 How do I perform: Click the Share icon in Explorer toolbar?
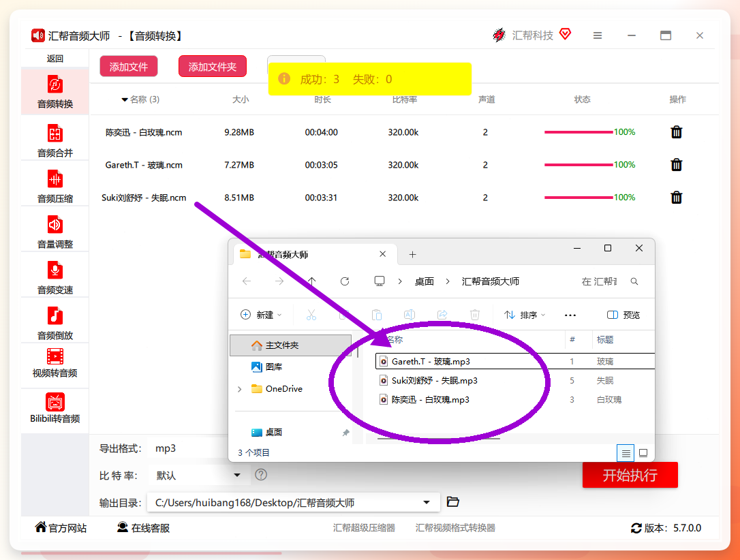pos(442,315)
